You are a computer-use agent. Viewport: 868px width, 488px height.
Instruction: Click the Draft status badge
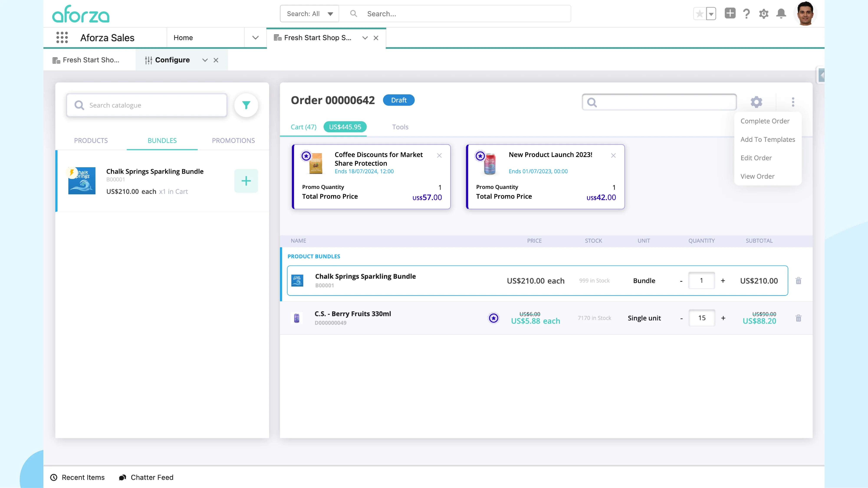(x=399, y=100)
